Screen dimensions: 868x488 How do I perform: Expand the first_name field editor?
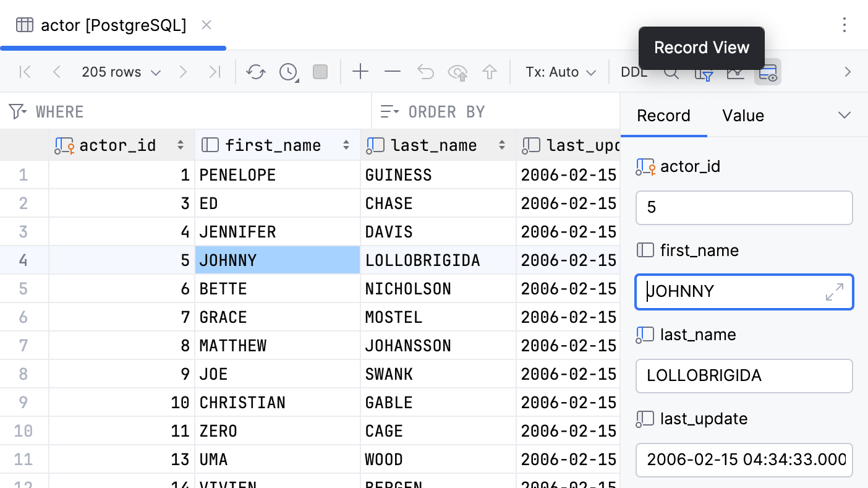point(835,292)
